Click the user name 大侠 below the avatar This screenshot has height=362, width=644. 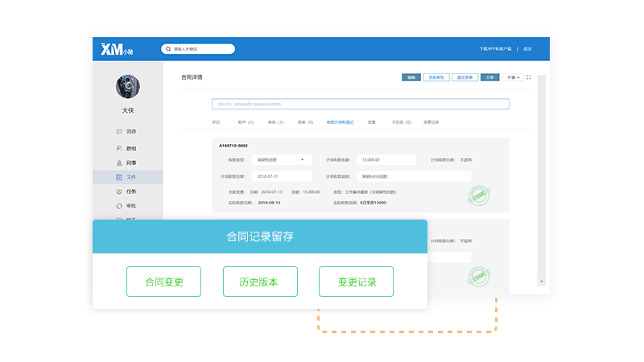click(128, 110)
